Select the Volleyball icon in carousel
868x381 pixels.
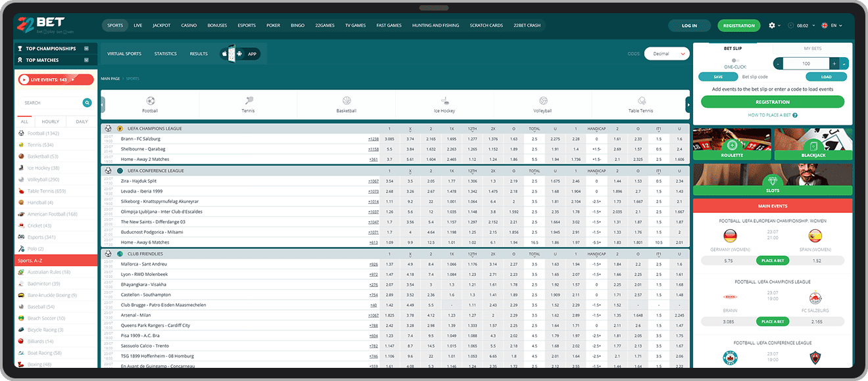[x=543, y=101]
